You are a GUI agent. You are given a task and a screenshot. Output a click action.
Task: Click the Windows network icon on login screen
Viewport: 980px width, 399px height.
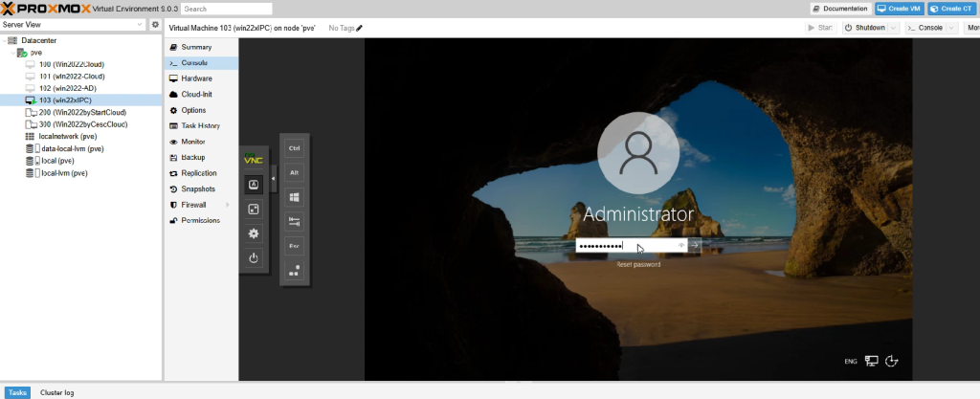pos(871,361)
